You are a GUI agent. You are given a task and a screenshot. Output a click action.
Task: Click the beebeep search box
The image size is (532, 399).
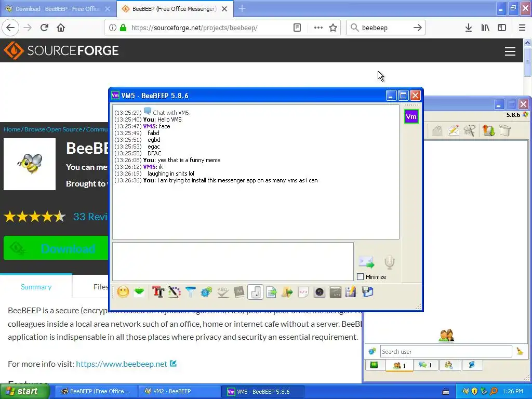click(385, 28)
